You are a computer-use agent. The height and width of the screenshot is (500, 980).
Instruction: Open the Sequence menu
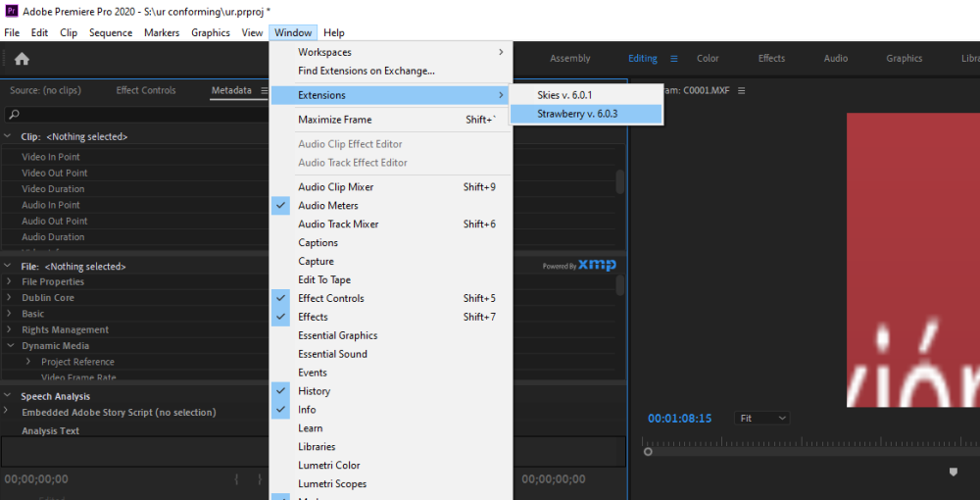click(111, 32)
